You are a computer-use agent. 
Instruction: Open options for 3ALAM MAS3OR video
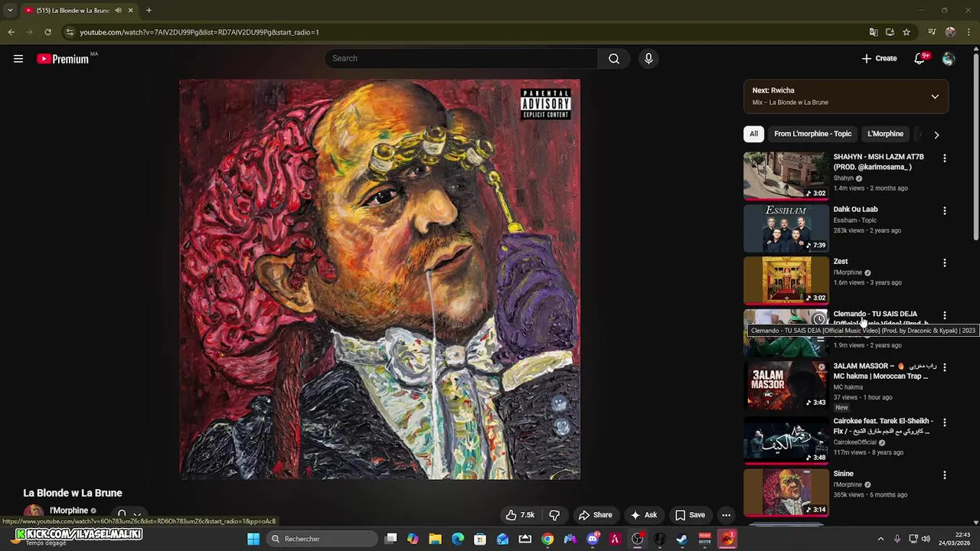point(944,367)
